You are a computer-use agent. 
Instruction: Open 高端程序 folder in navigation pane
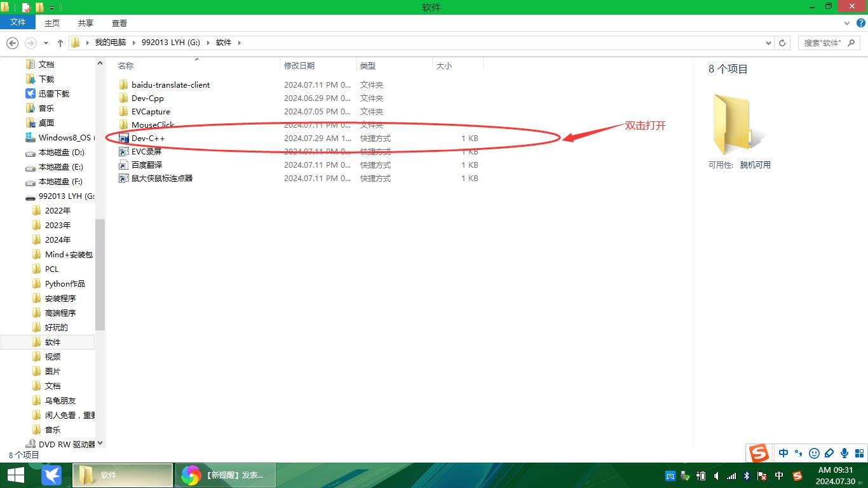60,313
